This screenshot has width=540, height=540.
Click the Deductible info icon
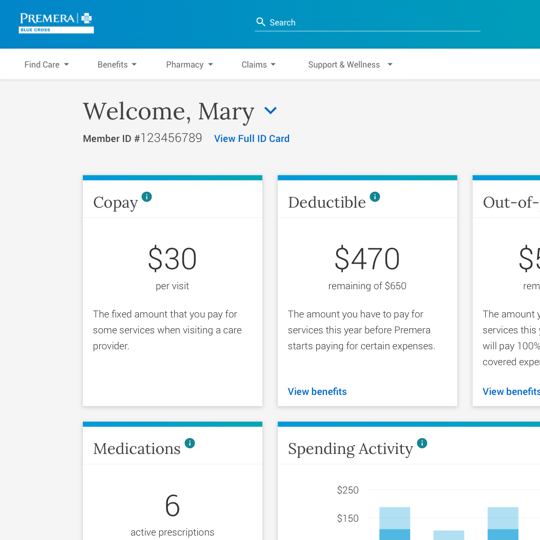tap(375, 197)
